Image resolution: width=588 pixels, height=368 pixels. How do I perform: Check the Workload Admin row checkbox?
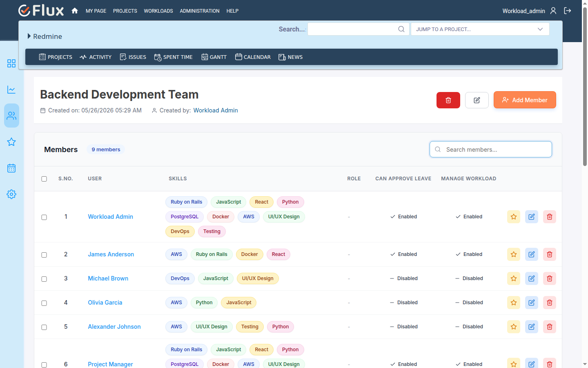point(44,217)
